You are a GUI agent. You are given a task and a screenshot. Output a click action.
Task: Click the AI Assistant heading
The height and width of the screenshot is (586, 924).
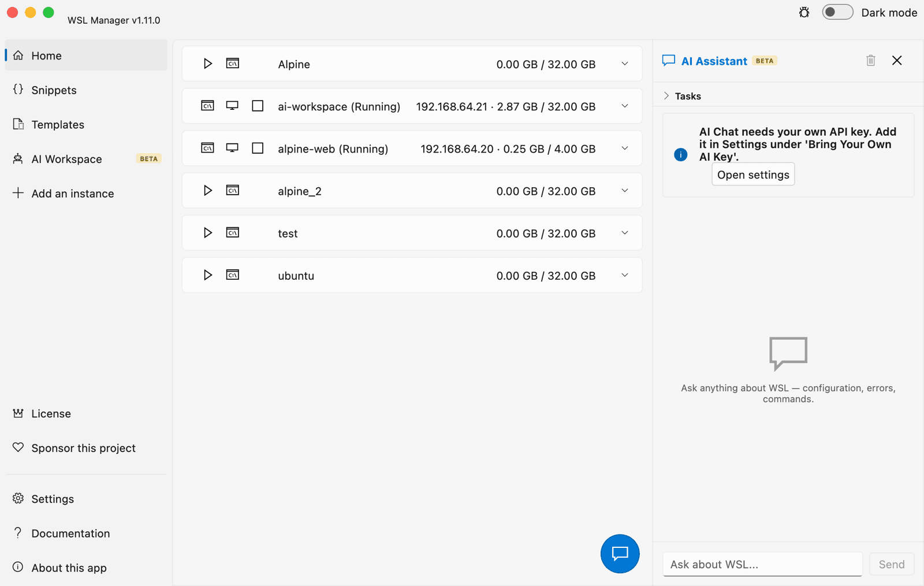pyautogui.click(x=714, y=61)
